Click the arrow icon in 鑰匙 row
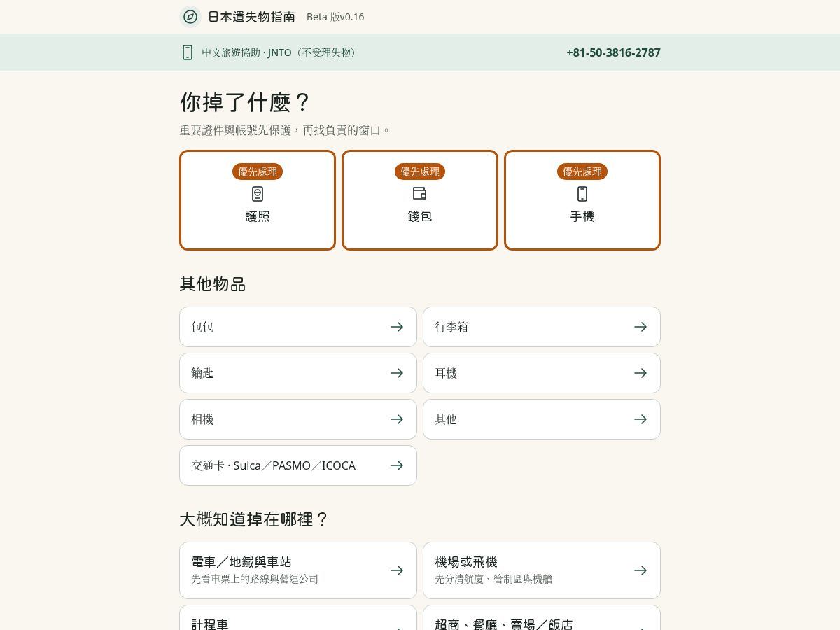 (x=397, y=373)
